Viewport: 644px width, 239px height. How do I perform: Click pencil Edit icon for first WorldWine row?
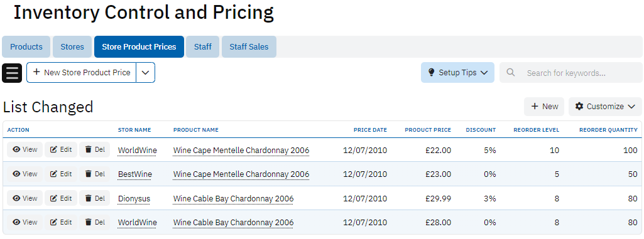(53, 150)
